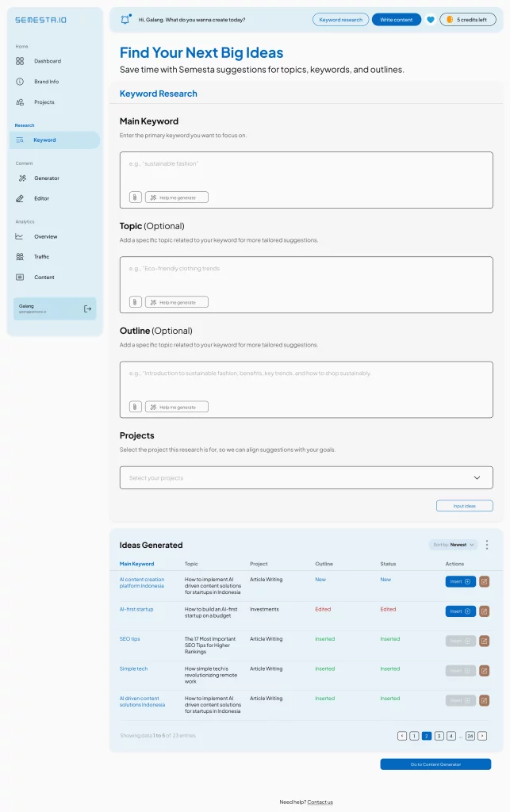Click Insert for AI-first startup row
The width and height of the screenshot is (510, 812).
tap(460, 611)
